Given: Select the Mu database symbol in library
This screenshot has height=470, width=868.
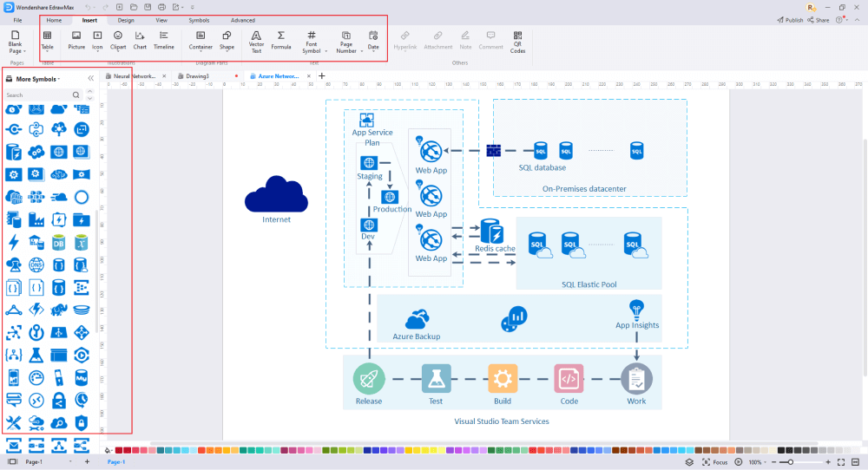Looking at the screenshot, I should click(82, 378).
